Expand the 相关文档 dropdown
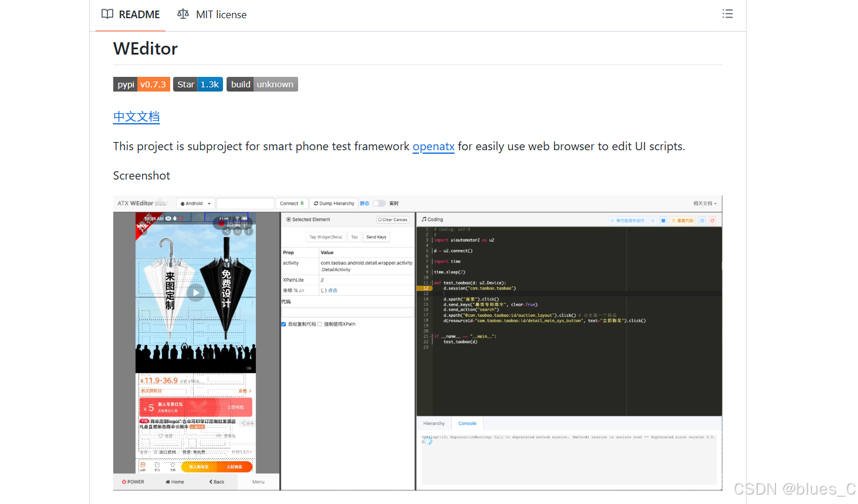858x504 pixels. (x=705, y=204)
